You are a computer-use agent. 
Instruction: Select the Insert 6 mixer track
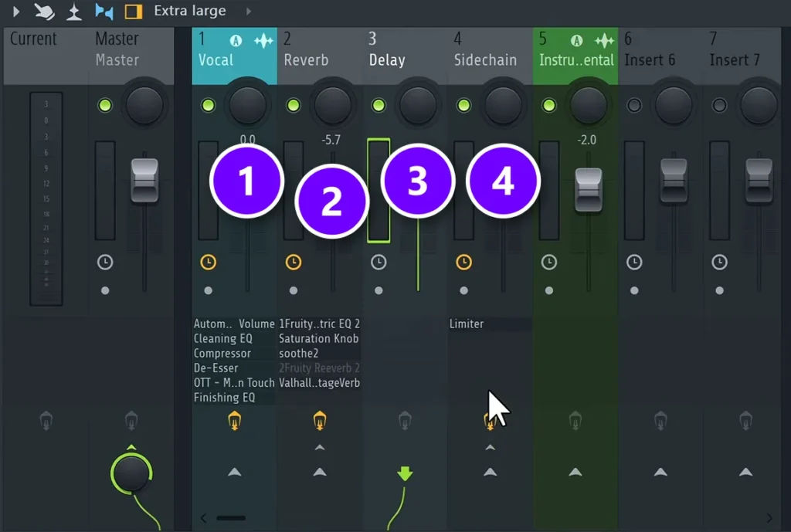click(x=660, y=56)
